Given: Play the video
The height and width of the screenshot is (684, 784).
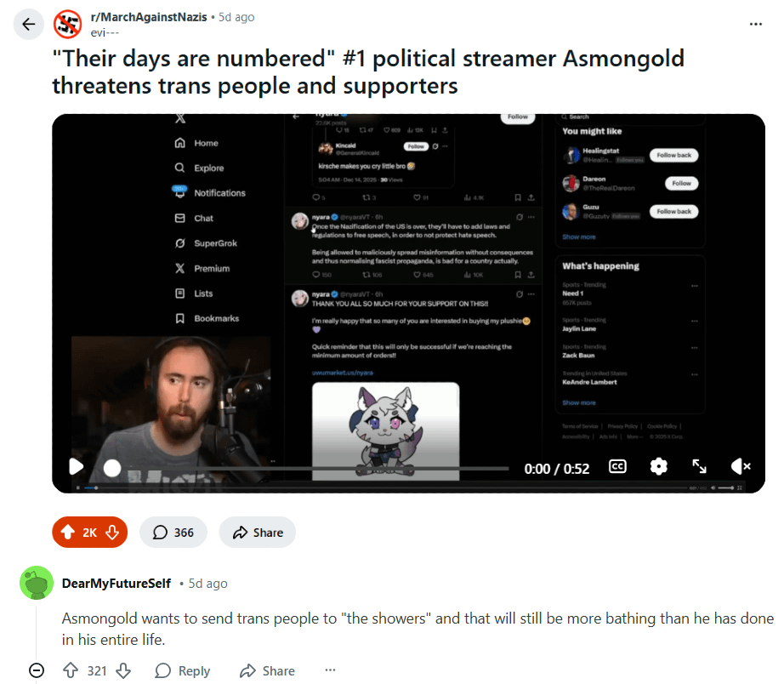Looking at the screenshot, I should click(76, 467).
